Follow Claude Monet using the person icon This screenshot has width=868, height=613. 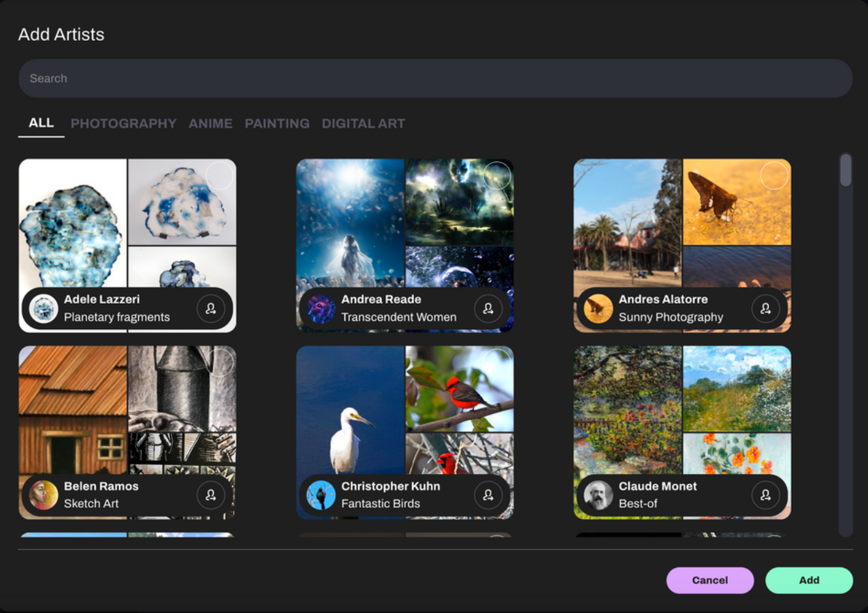766,495
